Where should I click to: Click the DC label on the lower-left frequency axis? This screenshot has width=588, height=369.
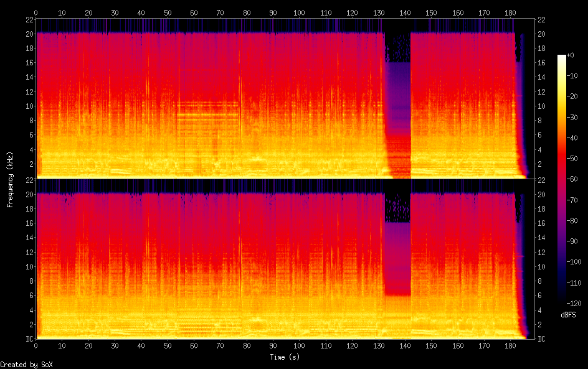coord(29,339)
